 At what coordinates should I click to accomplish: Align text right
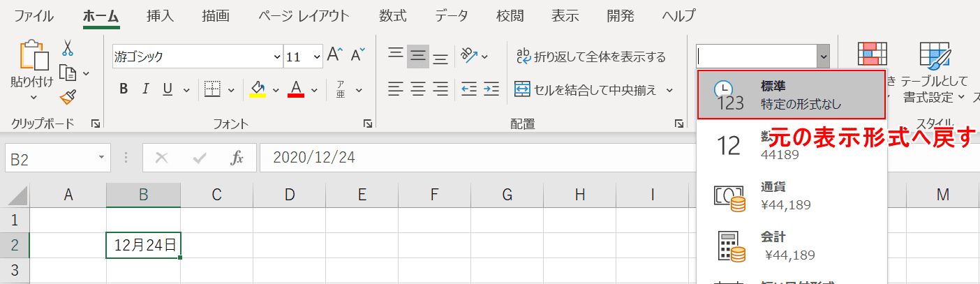(x=440, y=89)
